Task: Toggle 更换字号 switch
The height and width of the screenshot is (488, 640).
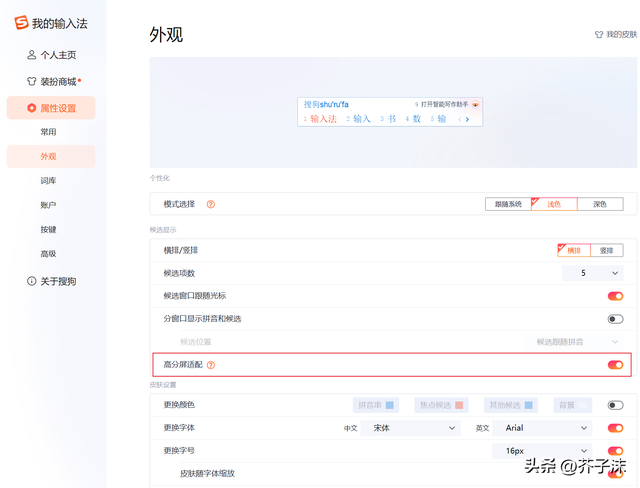Action: pos(616,451)
